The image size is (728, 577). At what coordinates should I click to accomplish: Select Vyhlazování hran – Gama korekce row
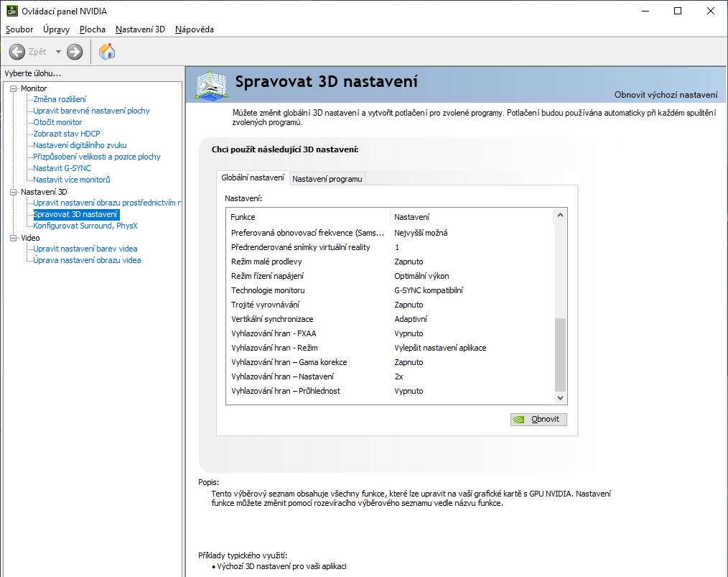(390, 362)
